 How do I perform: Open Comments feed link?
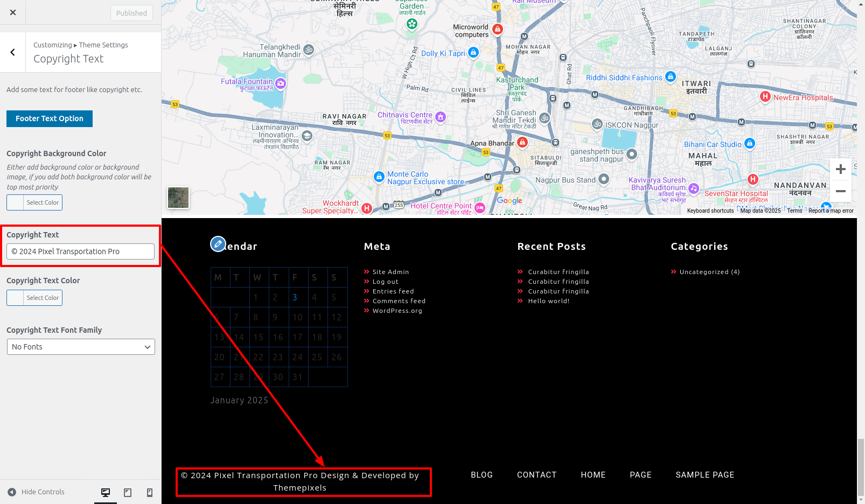[399, 301]
